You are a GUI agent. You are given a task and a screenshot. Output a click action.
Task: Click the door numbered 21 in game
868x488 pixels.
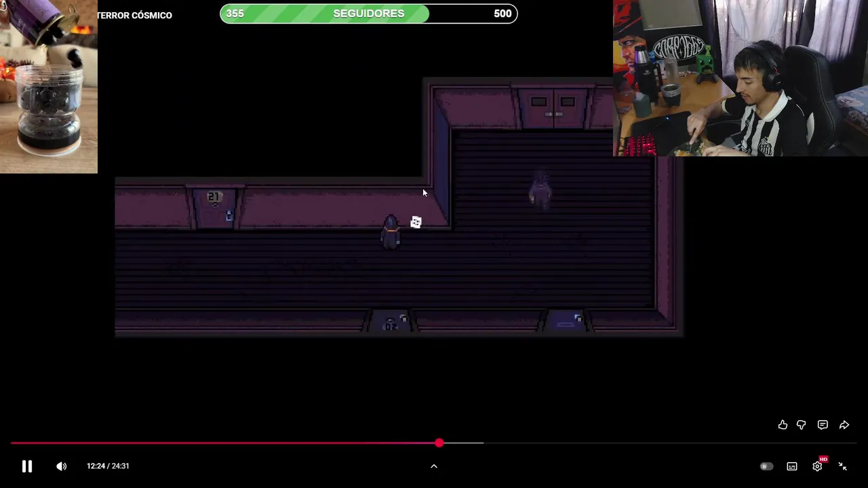tap(215, 208)
